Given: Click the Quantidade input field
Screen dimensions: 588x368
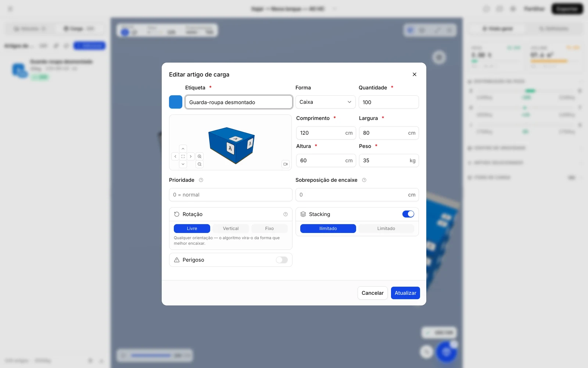Looking at the screenshot, I should click(x=389, y=102).
